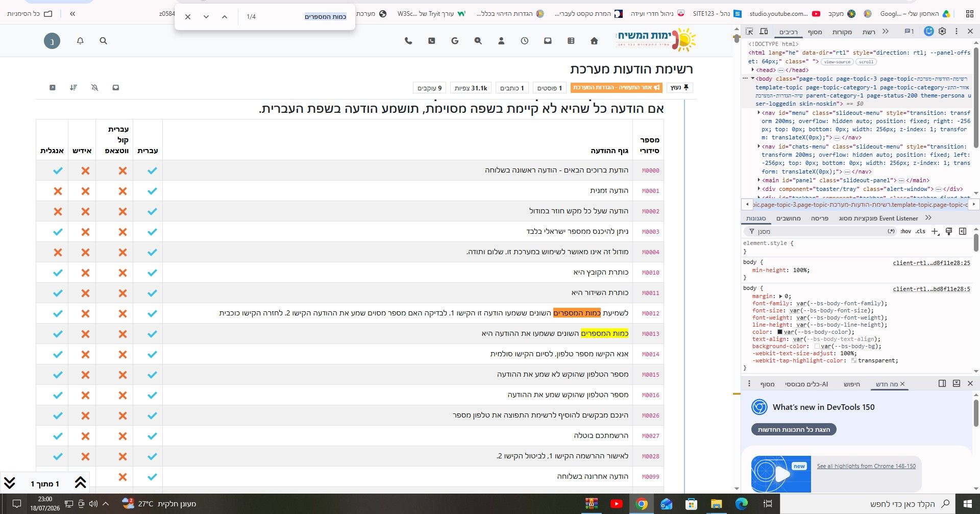
Task: Click the color swatch next to color property
Action: point(780,332)
